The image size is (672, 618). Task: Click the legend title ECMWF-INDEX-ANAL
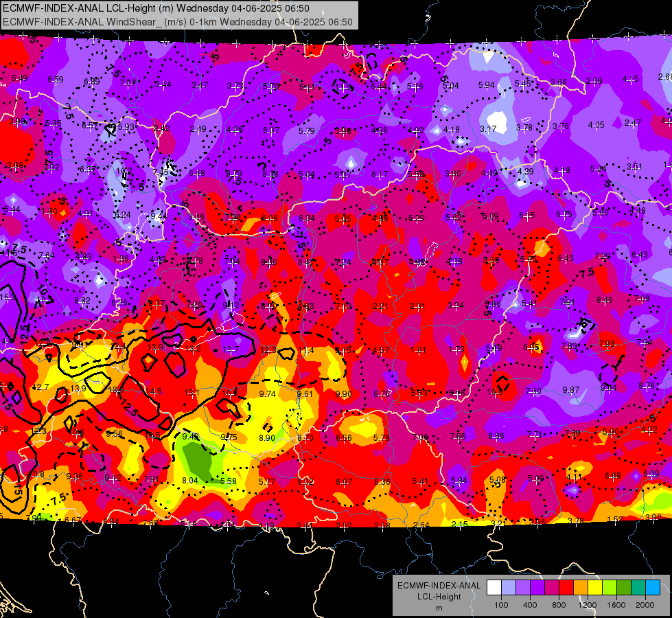[x=439, y=586]
